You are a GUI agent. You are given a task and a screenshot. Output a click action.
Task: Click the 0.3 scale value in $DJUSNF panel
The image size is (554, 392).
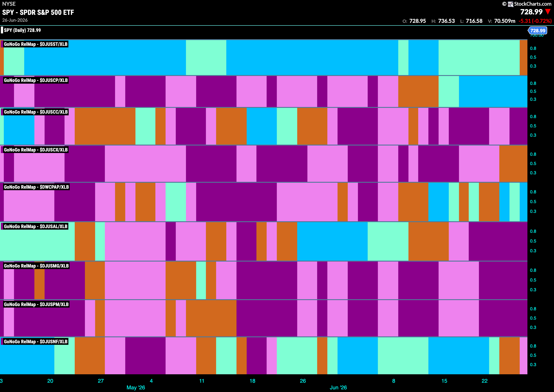tap(533, 365)
